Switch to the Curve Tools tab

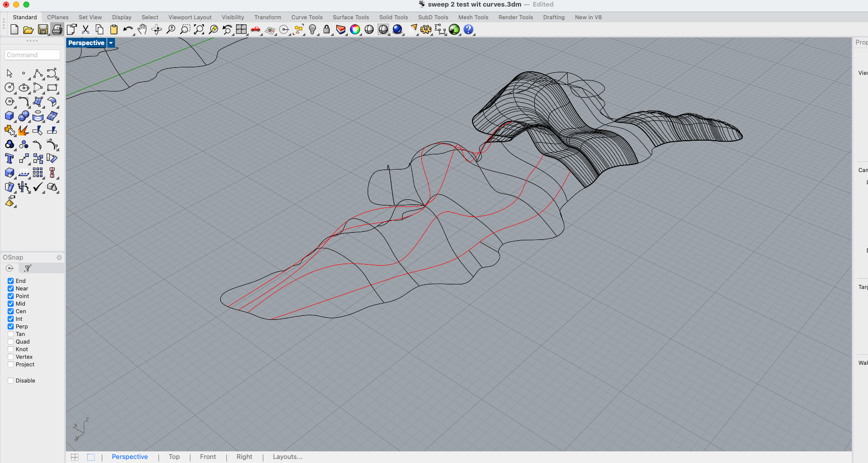[307, 17]
